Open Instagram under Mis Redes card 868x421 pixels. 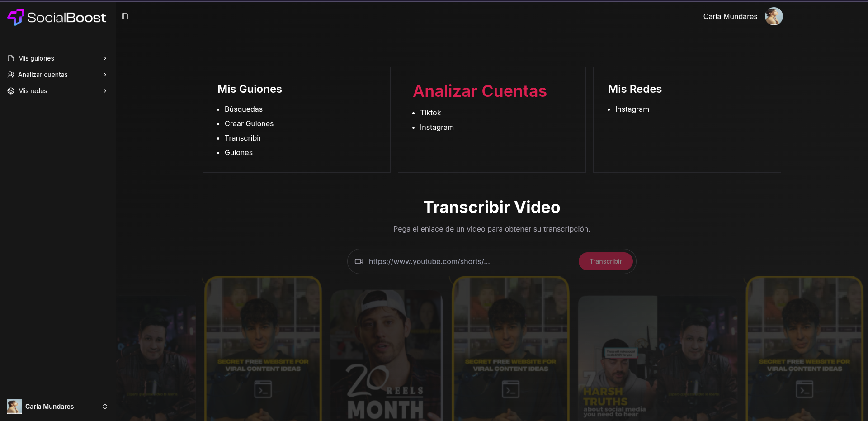[x=632, y=109]
